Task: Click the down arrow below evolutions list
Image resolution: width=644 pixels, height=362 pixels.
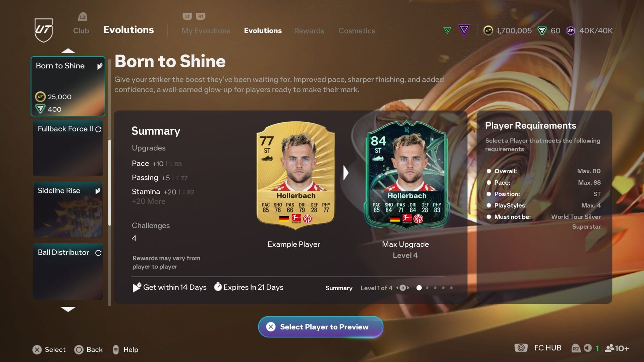Action: pos(68,309)
